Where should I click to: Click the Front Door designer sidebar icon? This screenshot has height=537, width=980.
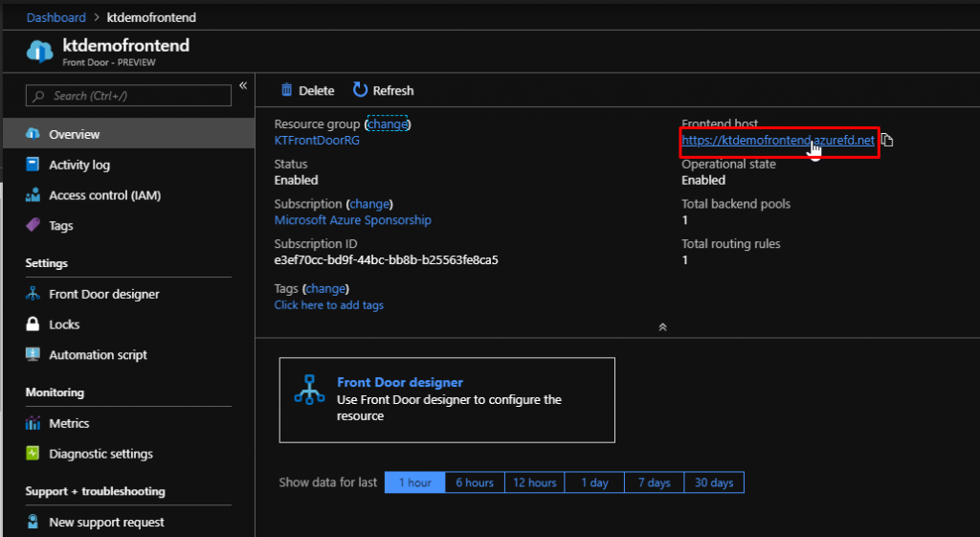(x=33, y=294)
